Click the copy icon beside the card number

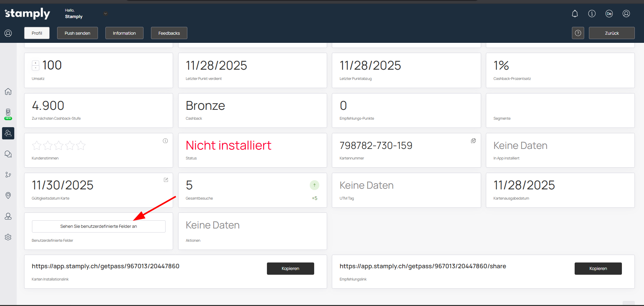point(473,141)
